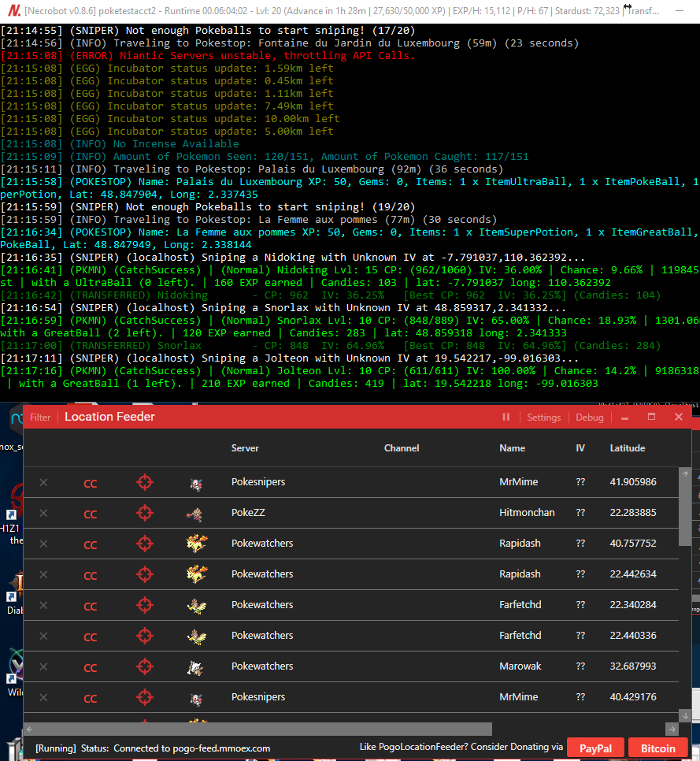Click the Jolteon CatchSuccess log line
Screen dimensions: 700x761
350,377
